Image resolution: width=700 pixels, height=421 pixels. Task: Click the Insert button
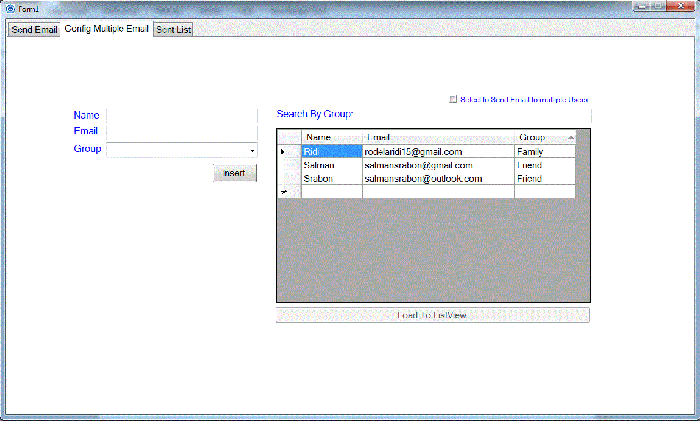pos(235,173)
